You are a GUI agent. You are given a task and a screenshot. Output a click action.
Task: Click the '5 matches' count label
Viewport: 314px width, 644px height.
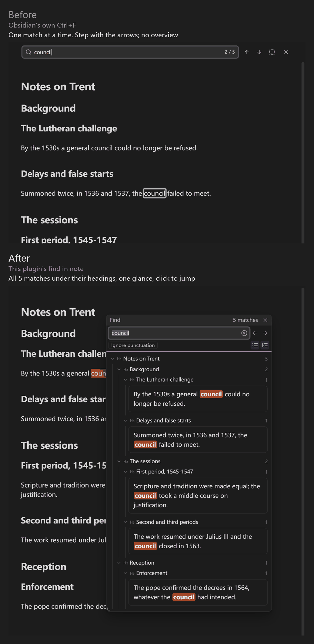pyautogui.click(x=245, y=320)
